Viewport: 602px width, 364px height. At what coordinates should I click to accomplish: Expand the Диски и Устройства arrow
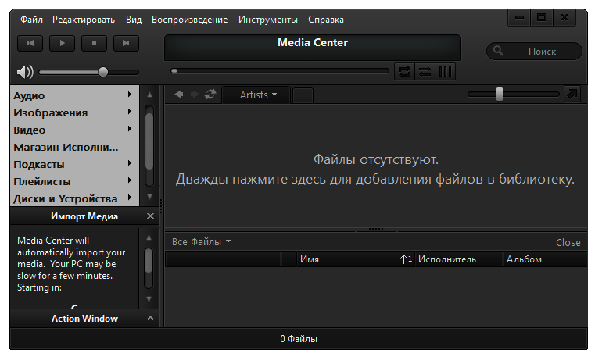[130, 198]
